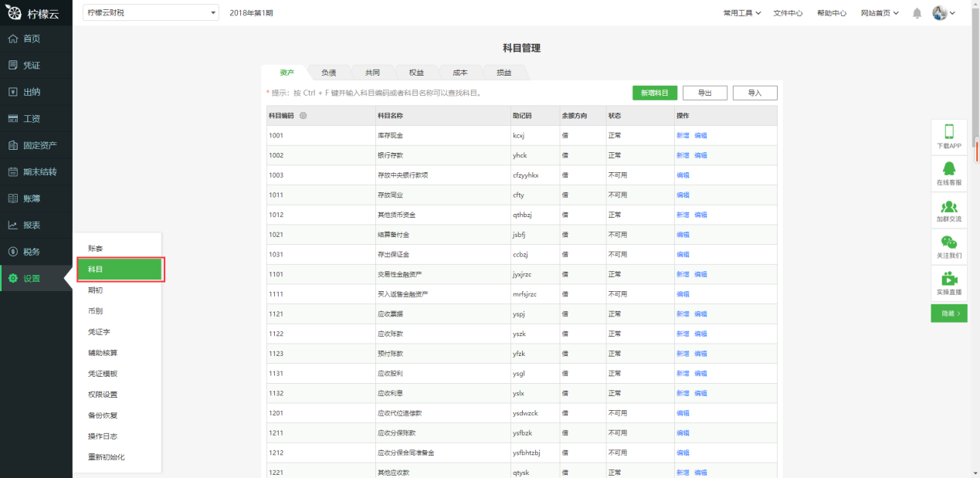
Task: Open the 柠檬云财税 account set dropdown
Action: pos(151,13)
